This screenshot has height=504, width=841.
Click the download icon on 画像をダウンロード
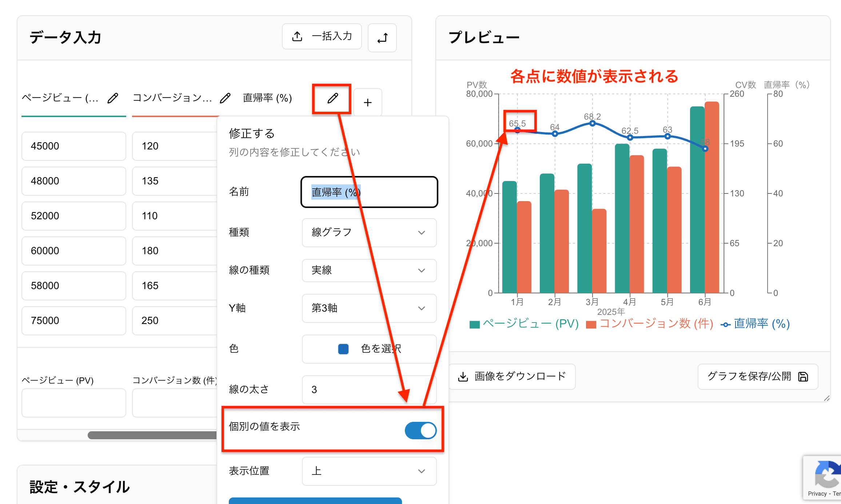[463, 376]
